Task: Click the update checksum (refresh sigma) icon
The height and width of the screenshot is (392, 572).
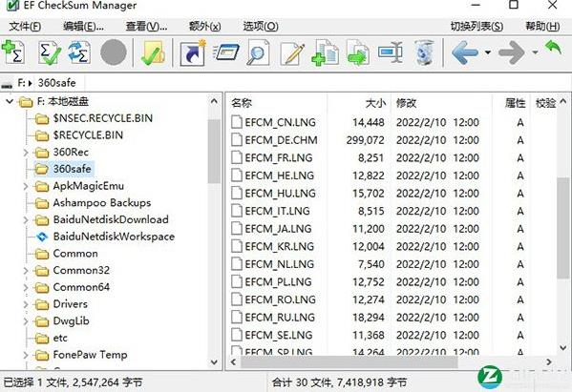Action: click(79, 52)
